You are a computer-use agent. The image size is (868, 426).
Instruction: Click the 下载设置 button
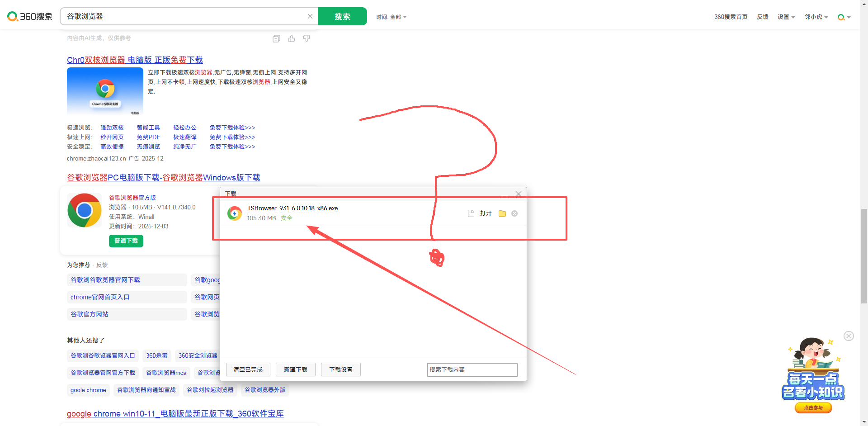341,369
